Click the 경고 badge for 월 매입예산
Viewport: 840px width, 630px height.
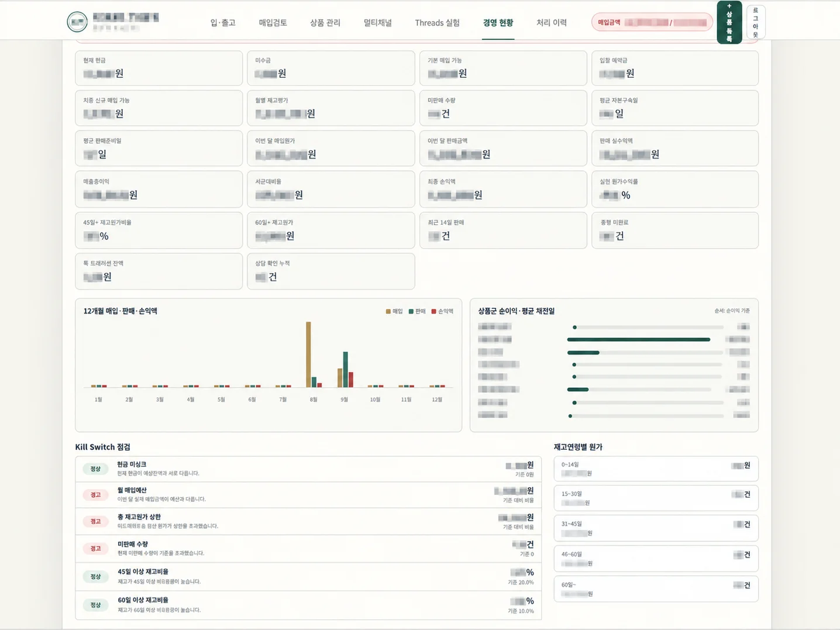[x=95, y=495]
